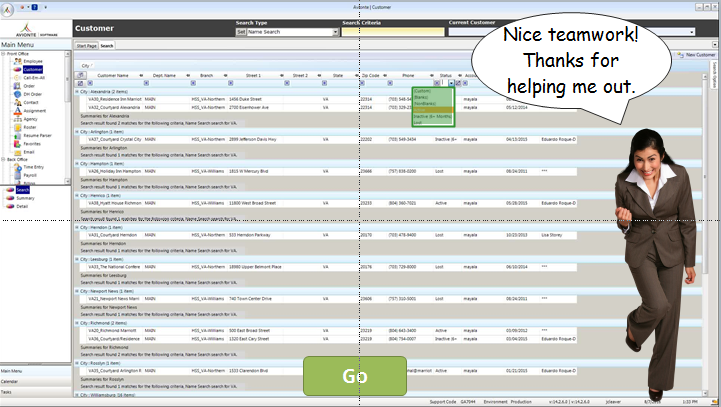721x407 pixels.
Task: Open the Favorites icon
Action: 18,144
